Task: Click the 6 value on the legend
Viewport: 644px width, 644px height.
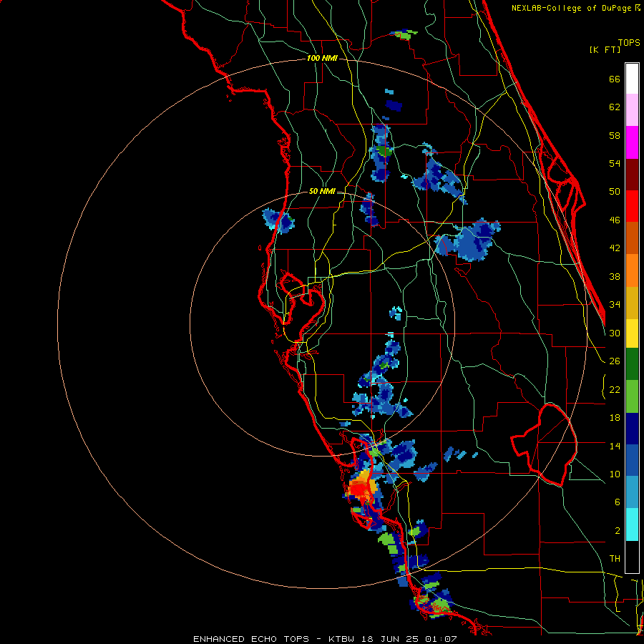Action: (x=618, y=502)
